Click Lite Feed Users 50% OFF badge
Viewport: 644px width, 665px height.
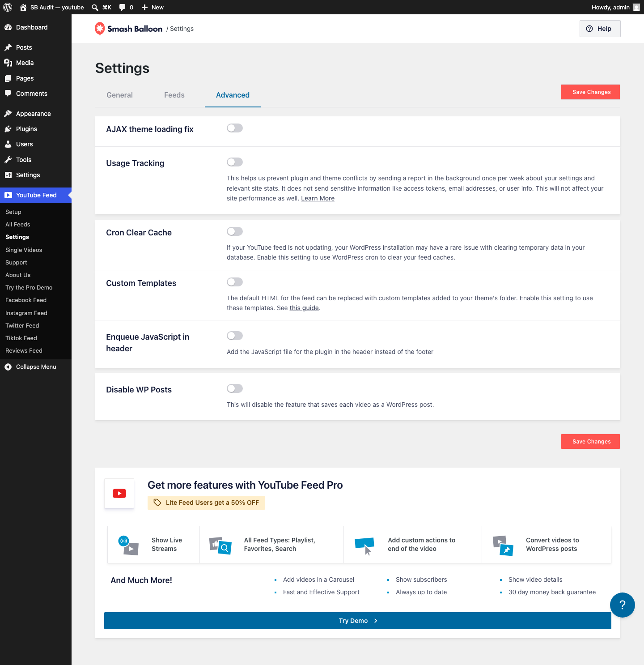[206, 503]
